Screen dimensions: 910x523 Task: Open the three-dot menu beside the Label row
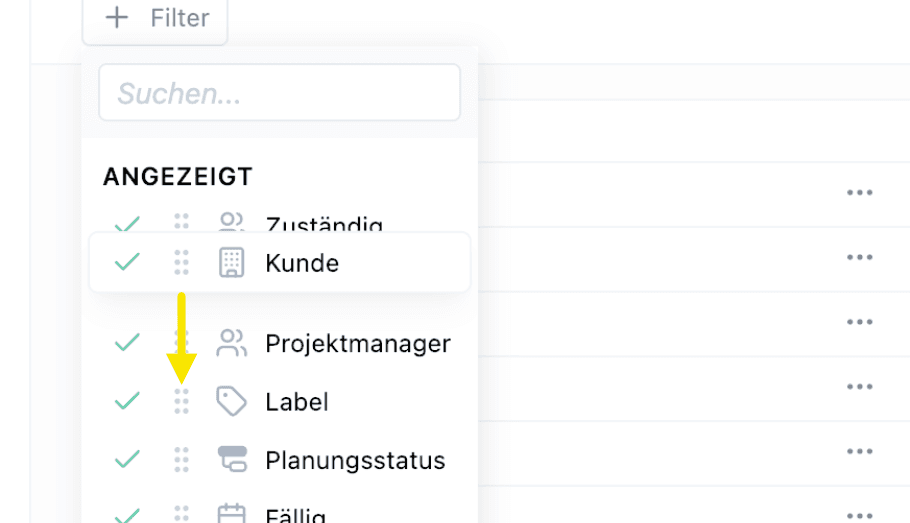click(860, 387)
